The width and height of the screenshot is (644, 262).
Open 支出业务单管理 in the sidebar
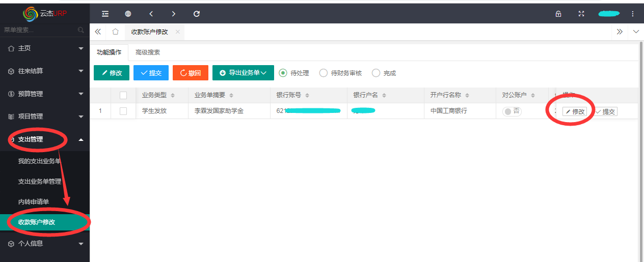[40, 182]
